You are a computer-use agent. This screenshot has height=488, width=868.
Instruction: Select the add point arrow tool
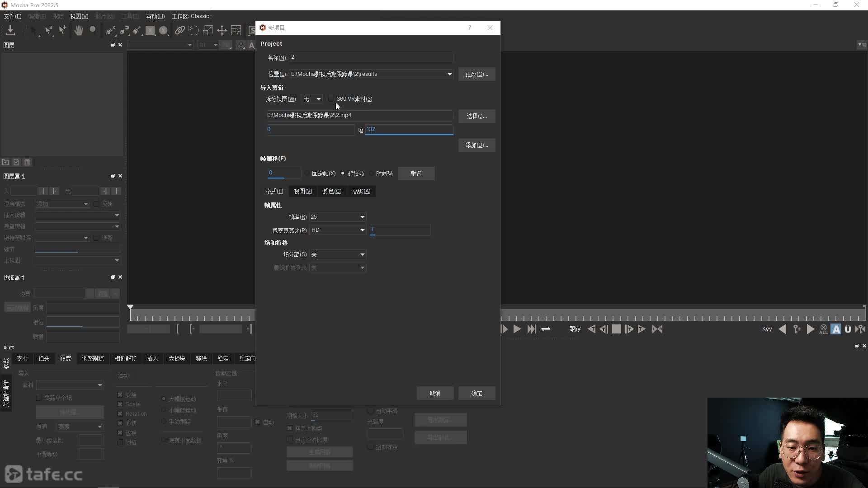pos(62,30)
